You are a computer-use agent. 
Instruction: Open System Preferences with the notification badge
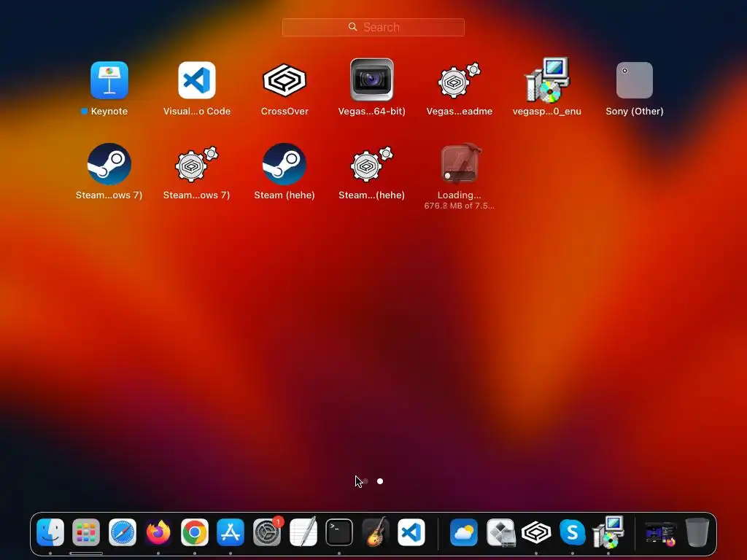[267, 532]
